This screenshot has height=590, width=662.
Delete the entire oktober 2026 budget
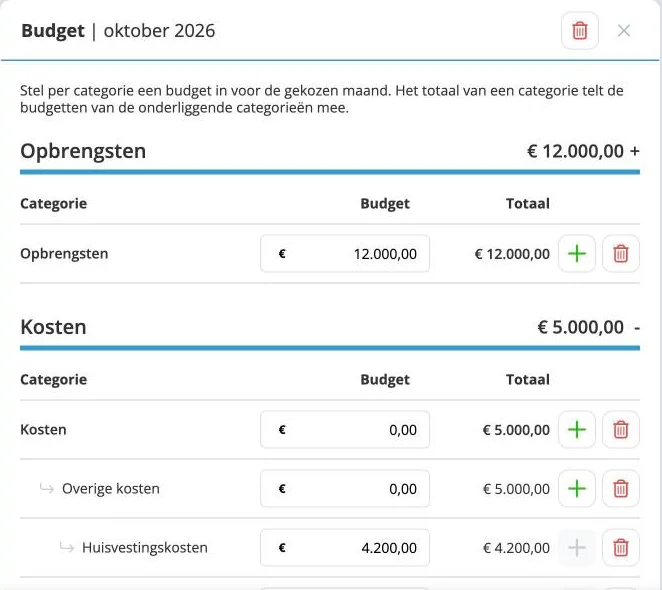(579, 30)
